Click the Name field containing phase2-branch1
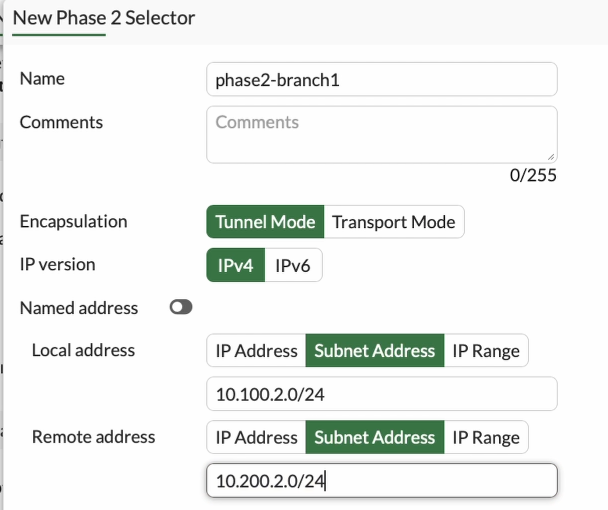Viewport: 608px width, 510px height. 381,79
